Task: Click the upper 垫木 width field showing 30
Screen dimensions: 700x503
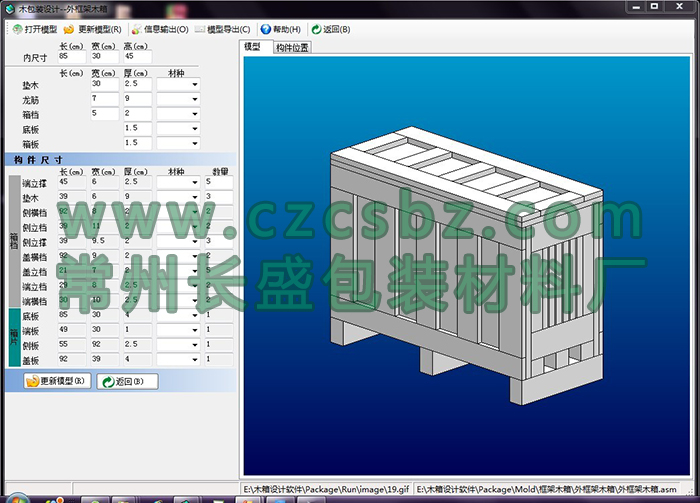Action: [x=105, y=84]
